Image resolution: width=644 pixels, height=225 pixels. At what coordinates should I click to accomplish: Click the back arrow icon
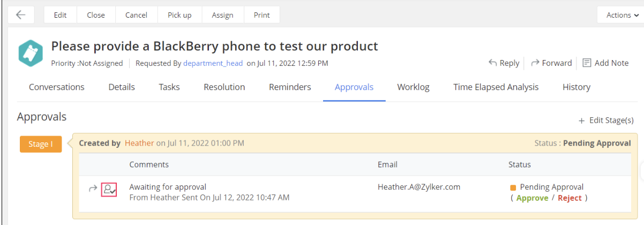[x=21, y=15]
